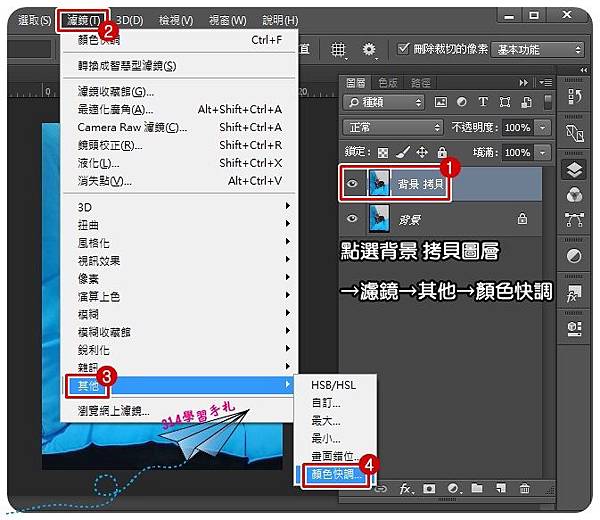This screenshot has width=600, height=520.
Task: Expand the 像素 submenu
Action: pyautogui.click(x=179, y=278)
